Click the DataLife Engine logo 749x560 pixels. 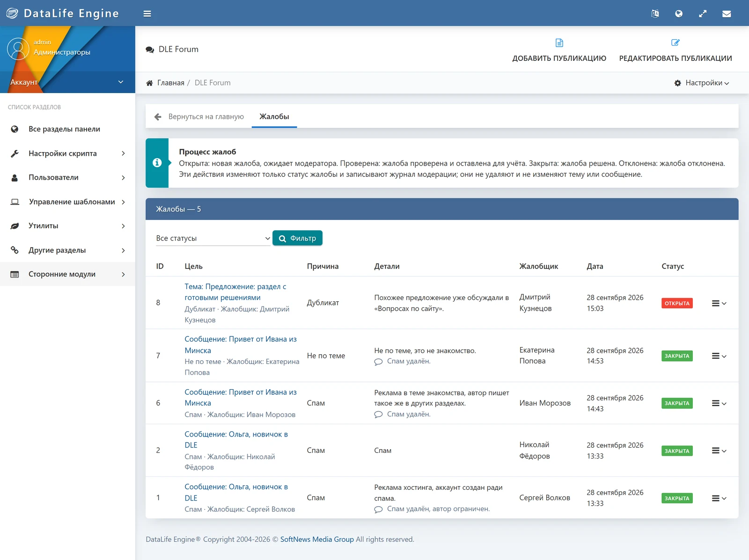tap(63, 13)
